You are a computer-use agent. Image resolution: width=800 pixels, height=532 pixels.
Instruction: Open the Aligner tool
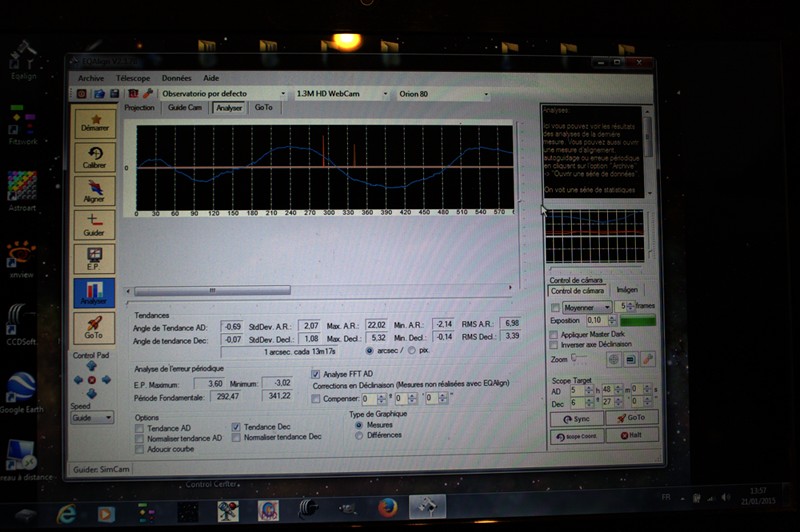pos(94,191)
